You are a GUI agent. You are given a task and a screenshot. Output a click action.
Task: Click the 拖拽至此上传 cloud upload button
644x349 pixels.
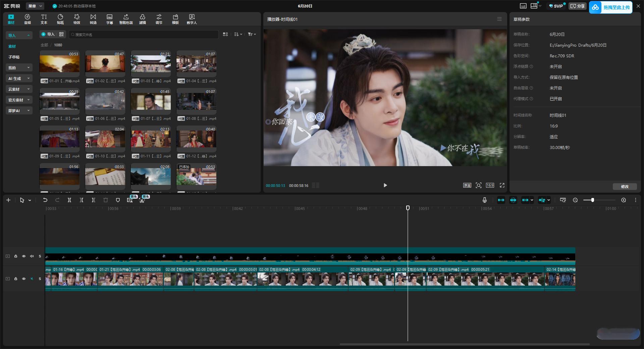[x=611, y=7]
